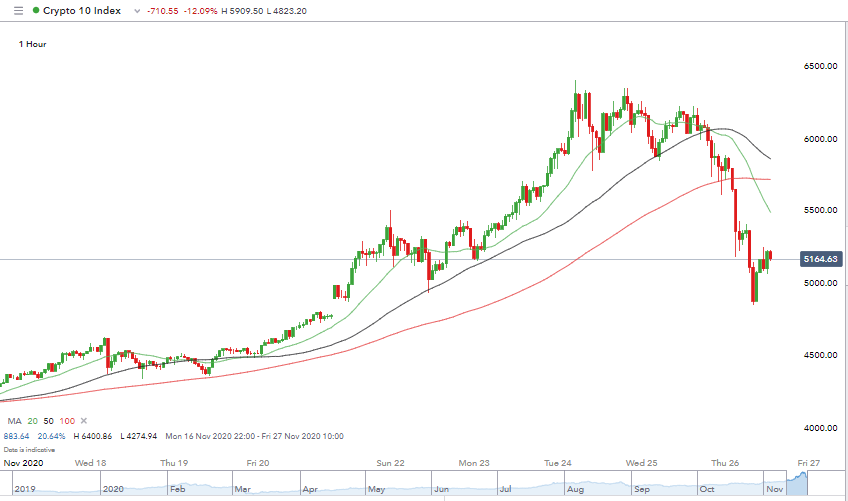Click Mar in the overview navigator
This screenshot has height=501, width=848.
point(242,489)
